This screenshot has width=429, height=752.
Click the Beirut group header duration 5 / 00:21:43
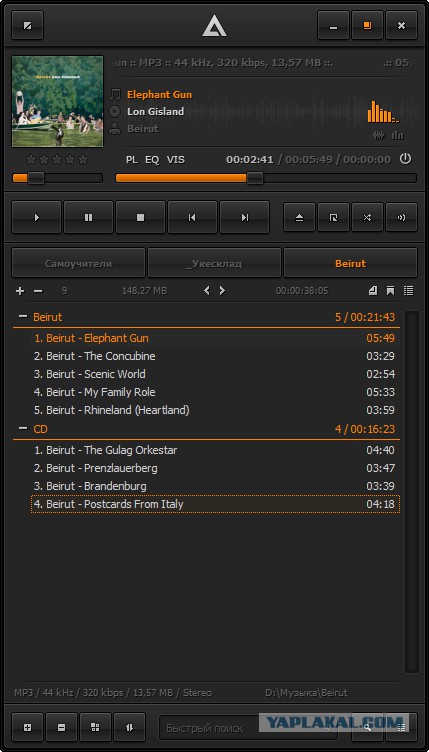pyautogui.click(x=365, y=317)
